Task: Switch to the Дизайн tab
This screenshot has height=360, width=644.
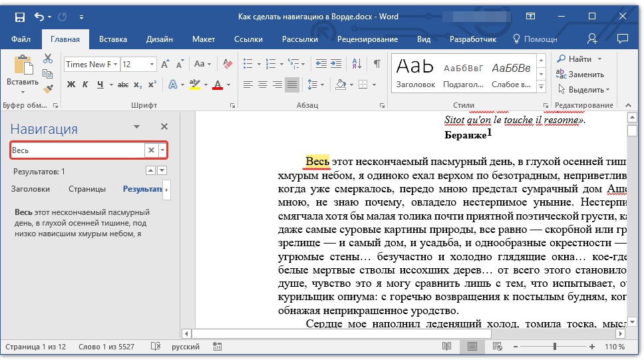Action: 160,39
